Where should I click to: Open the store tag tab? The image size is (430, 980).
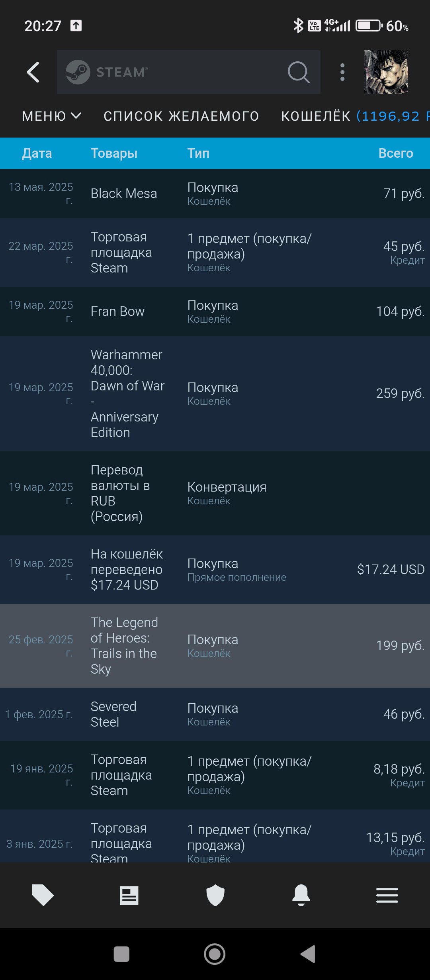click(43, 895)
